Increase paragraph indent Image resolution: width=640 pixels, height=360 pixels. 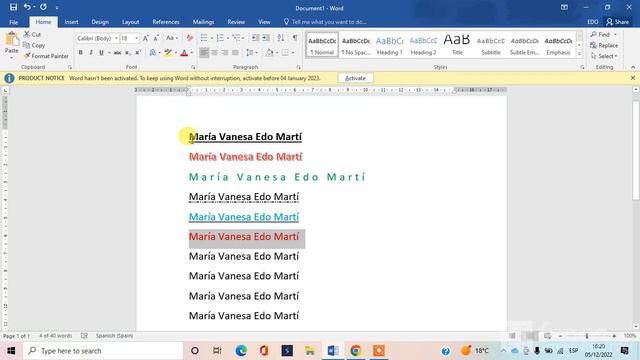(x=266, y=38)
